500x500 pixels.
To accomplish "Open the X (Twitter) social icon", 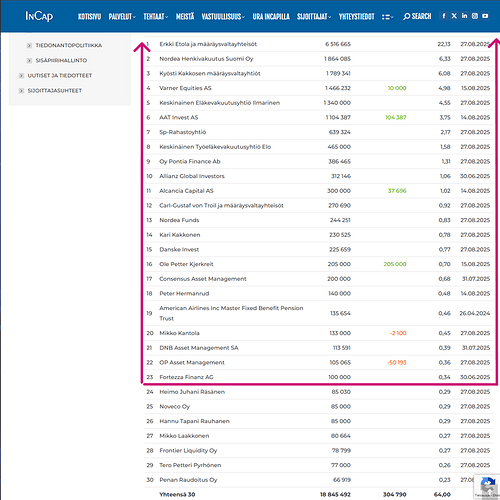I will (454, 16).
